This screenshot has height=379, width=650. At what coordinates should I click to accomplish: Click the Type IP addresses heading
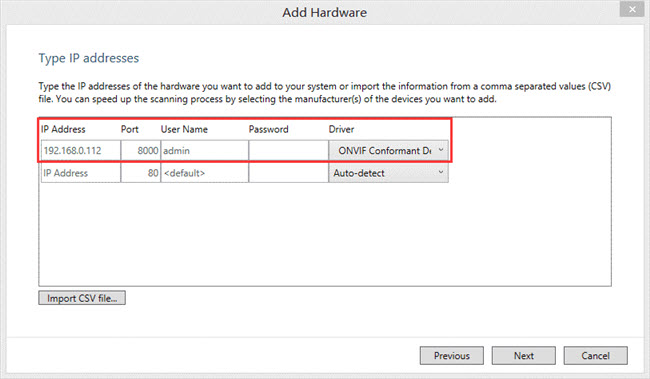coord(89,58)
